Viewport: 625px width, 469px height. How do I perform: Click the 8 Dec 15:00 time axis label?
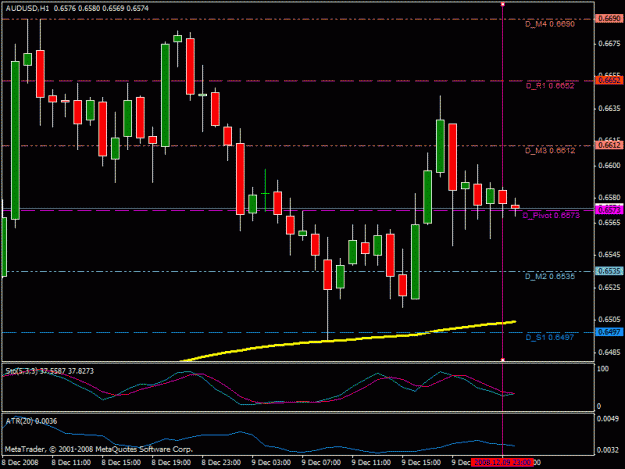(121, 462)
